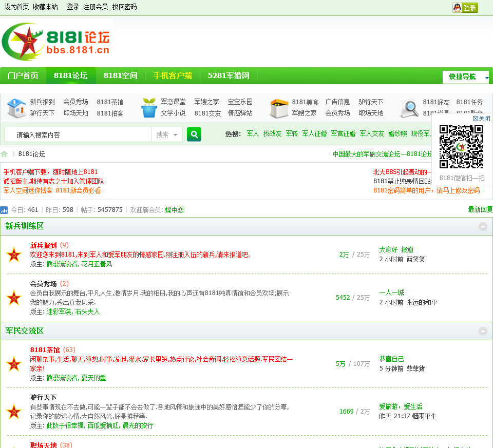The height and width of the screenshot is (448, 493).
Task: Click 找回密码 link
Action: point(124,7)
